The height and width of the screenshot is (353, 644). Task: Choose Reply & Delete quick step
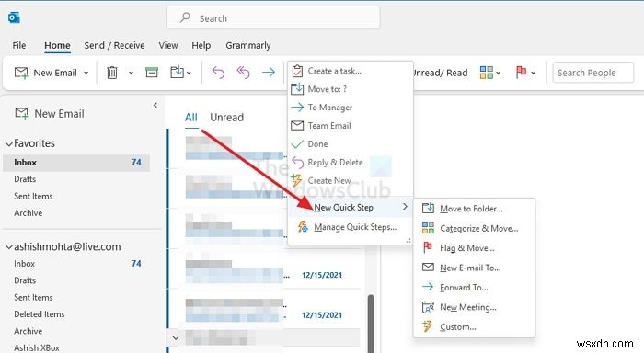tap(351, 162)
